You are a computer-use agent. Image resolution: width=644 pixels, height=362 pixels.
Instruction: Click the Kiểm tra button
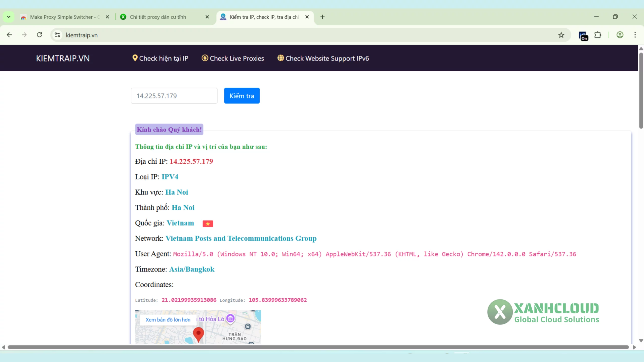[242, 96]
